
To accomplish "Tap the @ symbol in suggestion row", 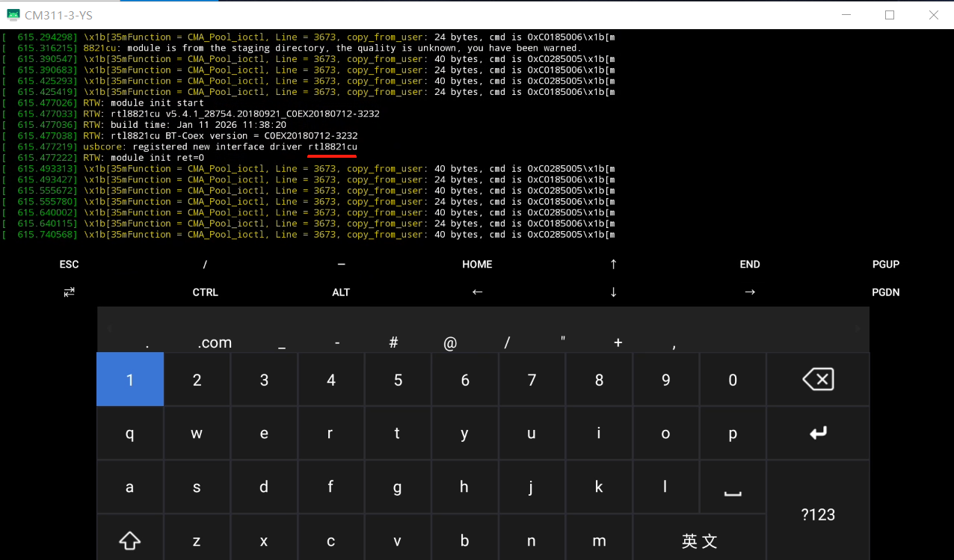I will 450,343.
